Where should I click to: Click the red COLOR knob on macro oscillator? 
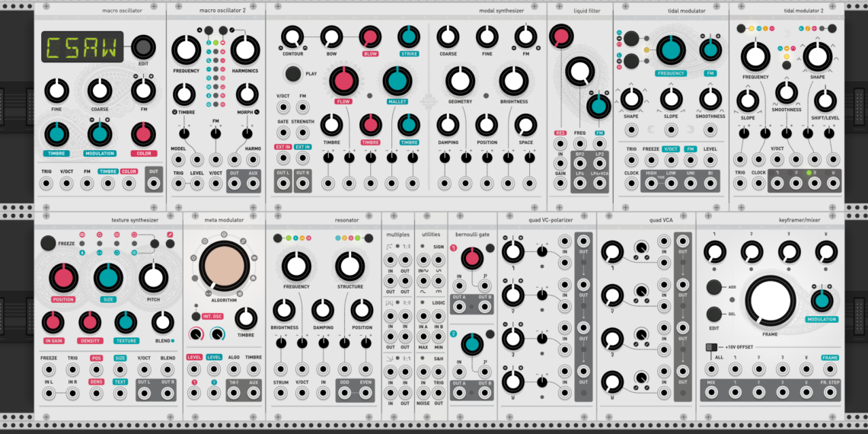pyautogui.click(x=143, y=135)
